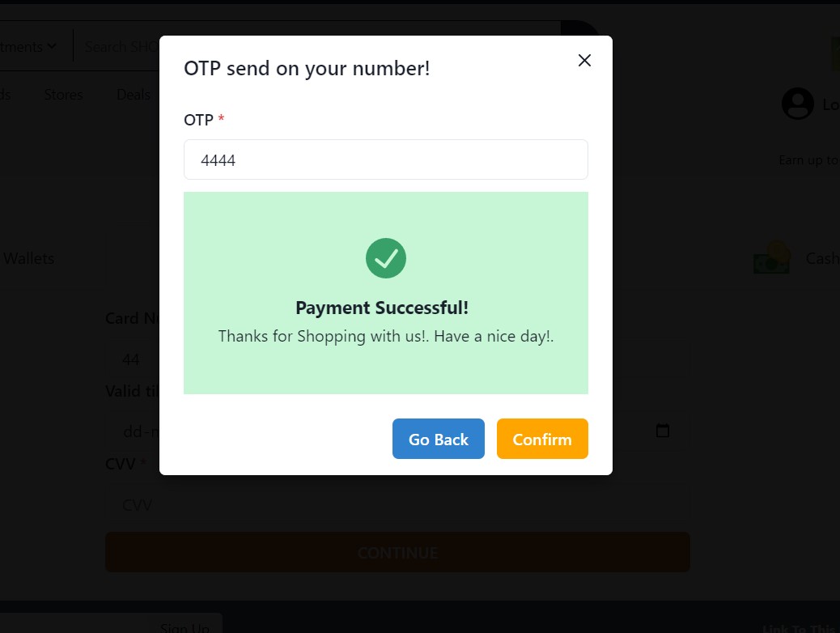Click the green payment success checkmark
The width and height of the screenshot is (840, 633).
[x=386, y=258]
